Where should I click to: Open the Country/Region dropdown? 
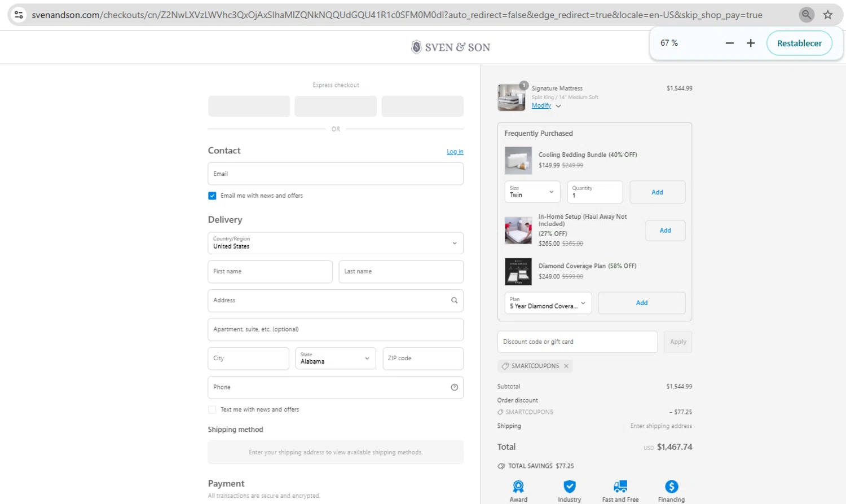click(336, 243)
